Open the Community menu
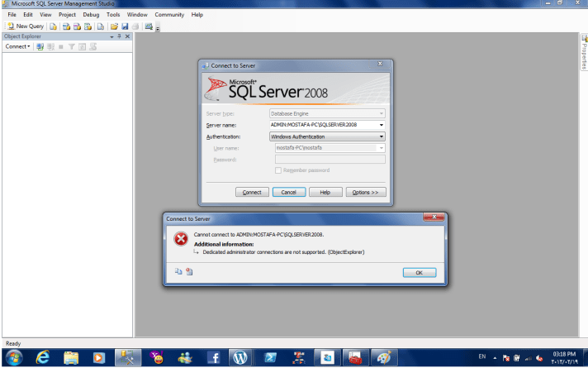This screenshot has height=368, width=588. (x=169, y=15)
